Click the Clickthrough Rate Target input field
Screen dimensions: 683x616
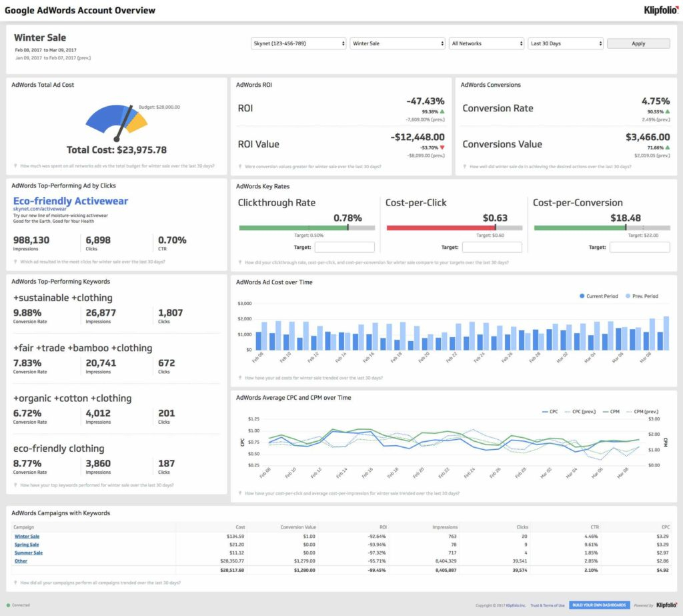tap(344, 248)
